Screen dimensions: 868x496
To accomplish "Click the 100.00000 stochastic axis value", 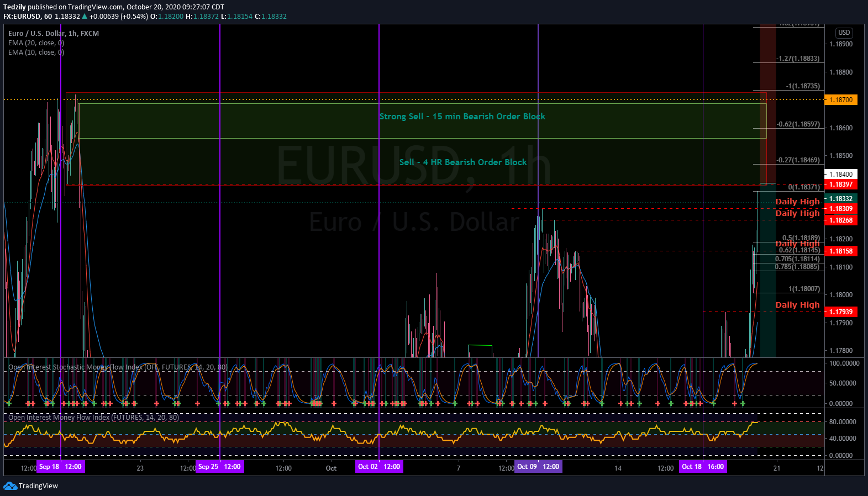I will click(844, 363).
